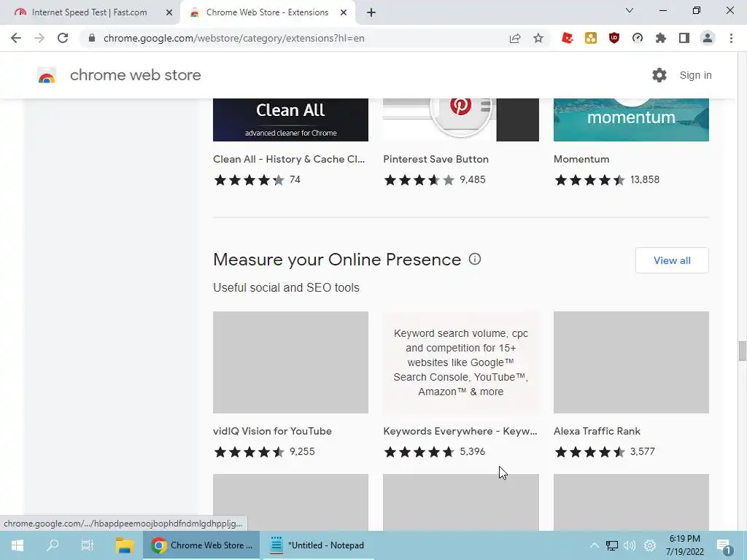The width and height of the screenshot is (747, 560).
Task: Open the Chrome profile avatar
Action: point(708,38)
